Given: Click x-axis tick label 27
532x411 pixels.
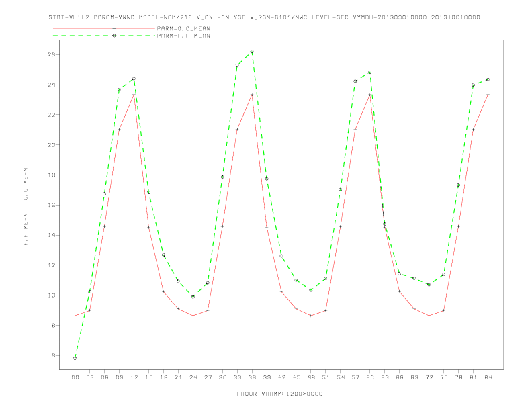Looking at the screenshot, I should 208,377.
